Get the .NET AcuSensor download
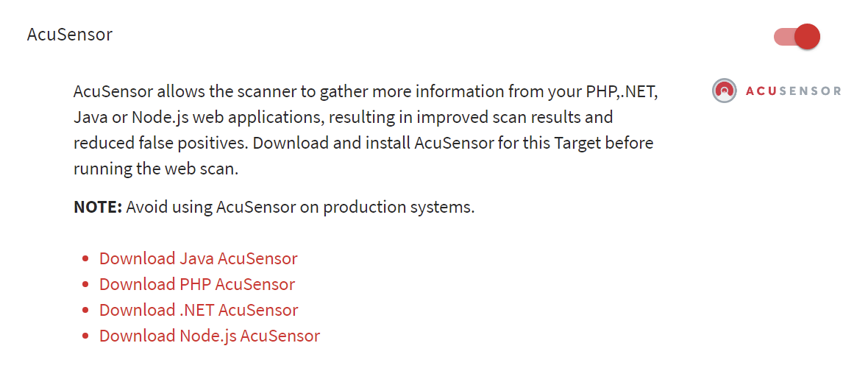The width and height of the screenshot is (868, 371). (x=199, y=310)
